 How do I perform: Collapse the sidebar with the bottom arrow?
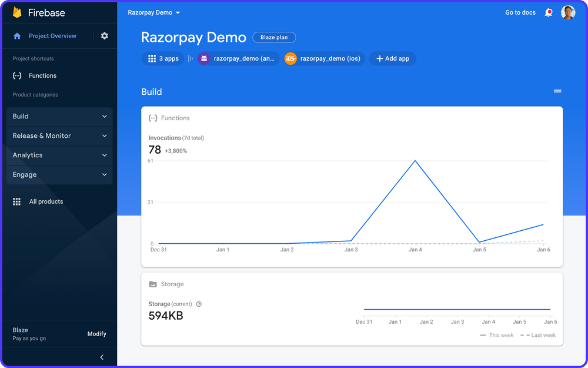[x=101, y=357]
